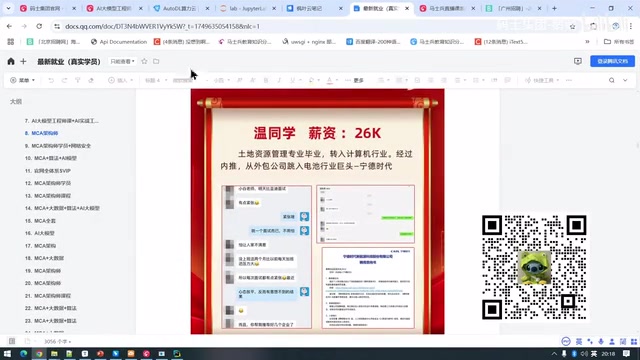Open the 更多 more formatting options

click(x=354, y=80)
